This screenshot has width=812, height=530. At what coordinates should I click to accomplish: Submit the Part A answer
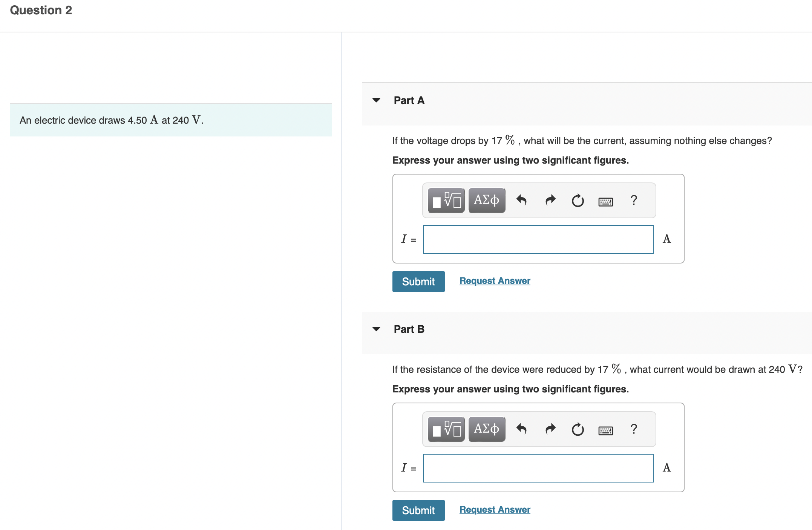pyautogui.click(x=418, y=281)
